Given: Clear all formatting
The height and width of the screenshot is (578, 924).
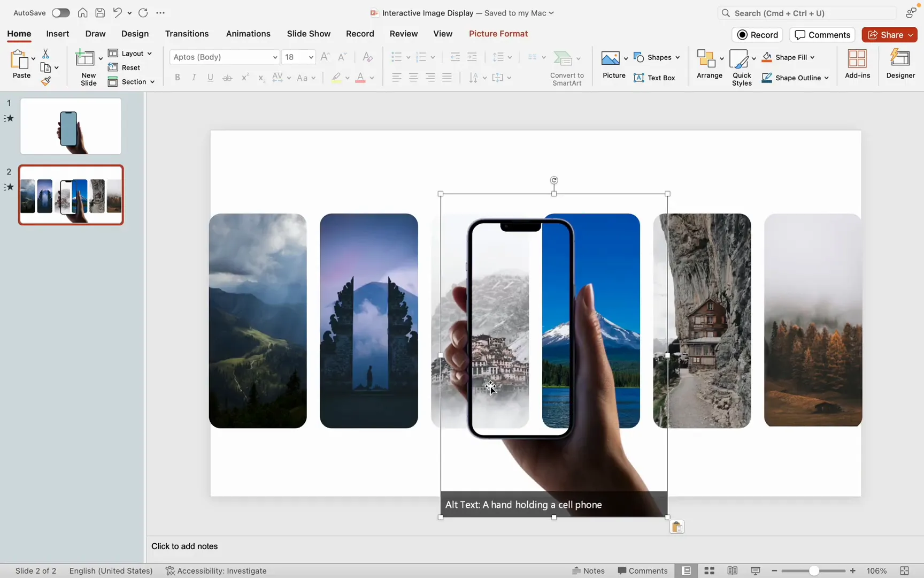Looking at the screenshot, I should 368,57.
